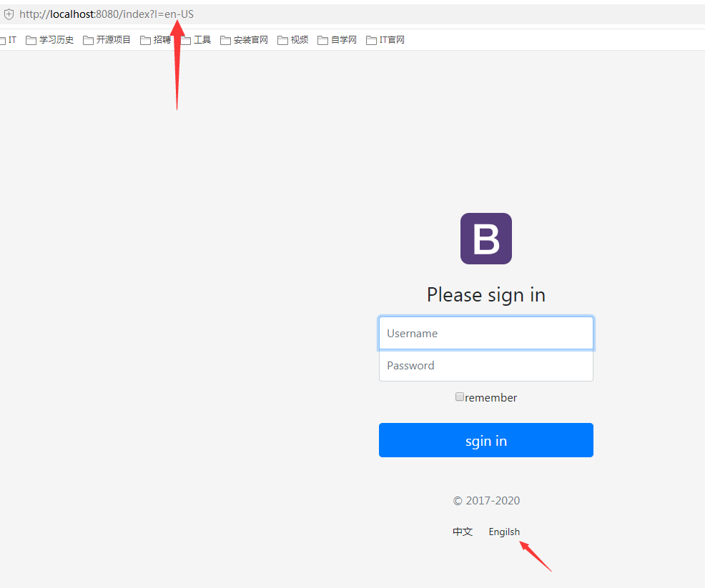Image resolution: width=705 pixels, height=588 pixels.
Task: Click the Password input field
Action: pos(486,365)
